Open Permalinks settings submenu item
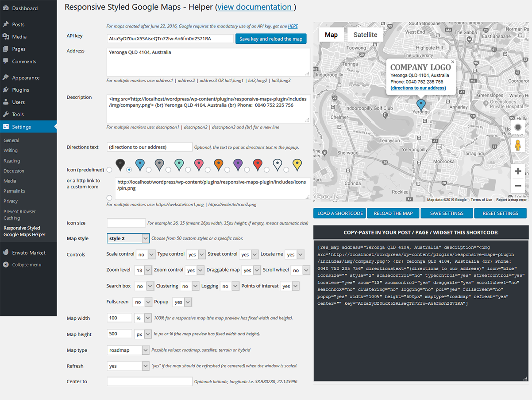Screen dimensions: 532x400 [14, 191]
